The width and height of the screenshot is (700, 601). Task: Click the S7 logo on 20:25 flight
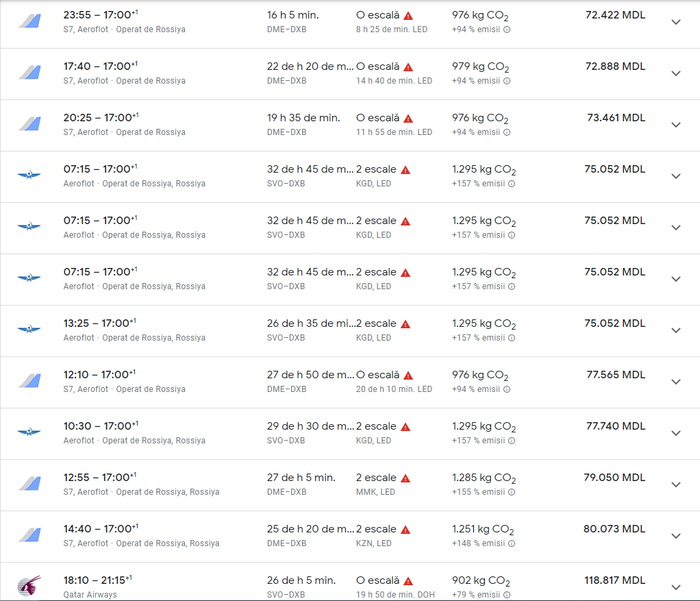tap(29, 124)
